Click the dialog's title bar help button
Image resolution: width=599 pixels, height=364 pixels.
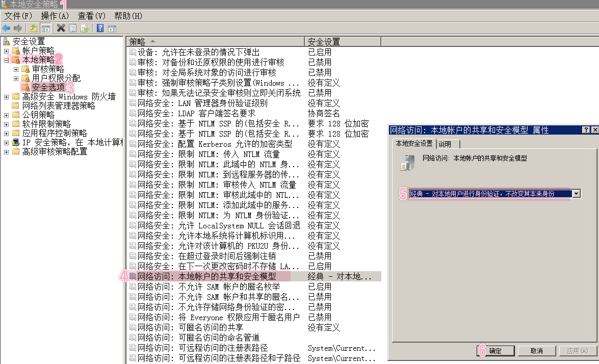tap(586, 130)
